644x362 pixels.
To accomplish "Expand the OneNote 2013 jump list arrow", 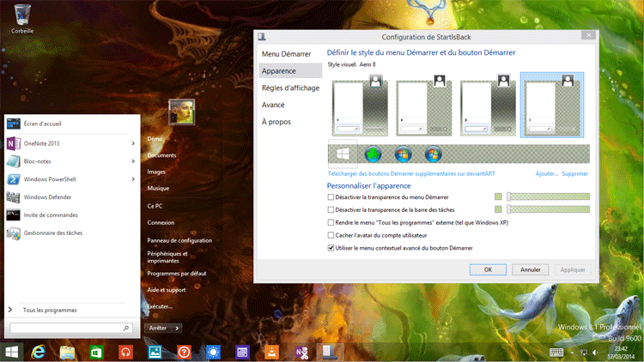I will (133, 143).
